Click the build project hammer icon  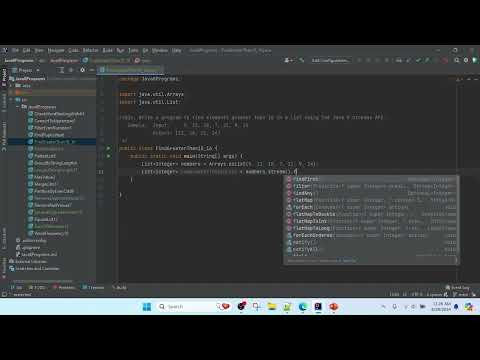302,60
